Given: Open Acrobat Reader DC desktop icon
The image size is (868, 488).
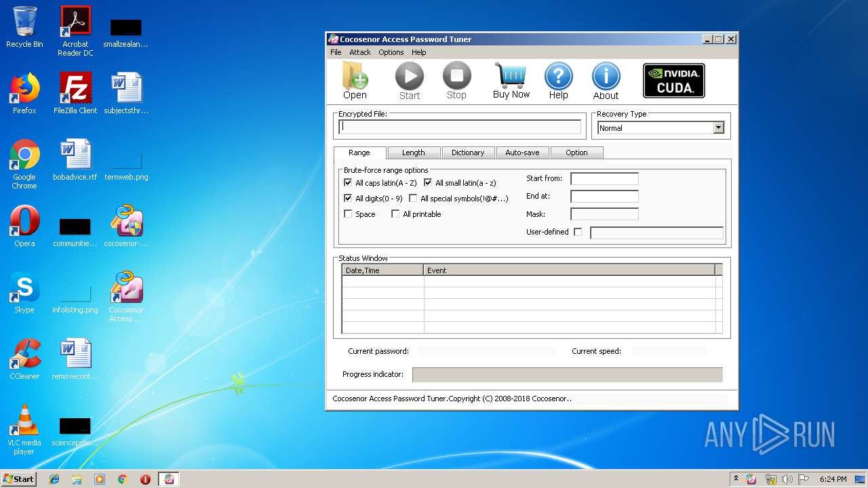Looking at the screenshot, I should pos(75,31).
